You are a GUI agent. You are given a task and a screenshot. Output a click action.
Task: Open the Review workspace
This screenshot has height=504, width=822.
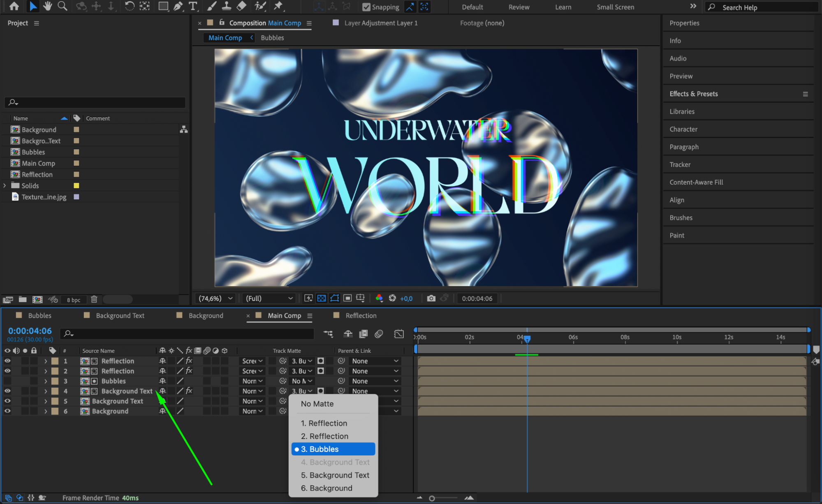pyautogui.click(x=519, y=7)
